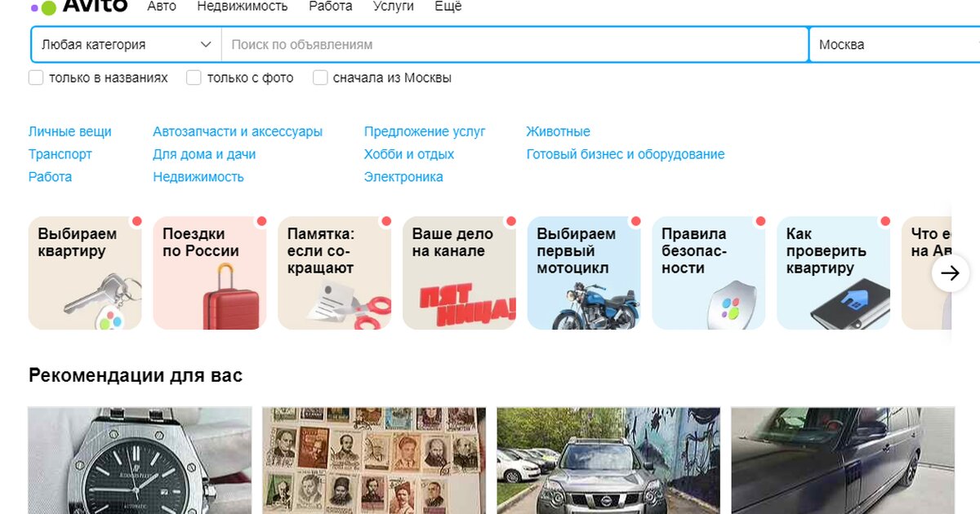Enable the только в названиях checkbox
The width and height of the screenshot is (980, 514).
click(36, 78)
